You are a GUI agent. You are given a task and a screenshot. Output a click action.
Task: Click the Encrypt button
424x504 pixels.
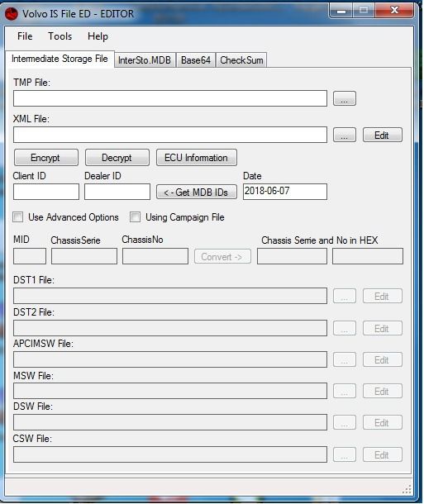pos(46,158)
